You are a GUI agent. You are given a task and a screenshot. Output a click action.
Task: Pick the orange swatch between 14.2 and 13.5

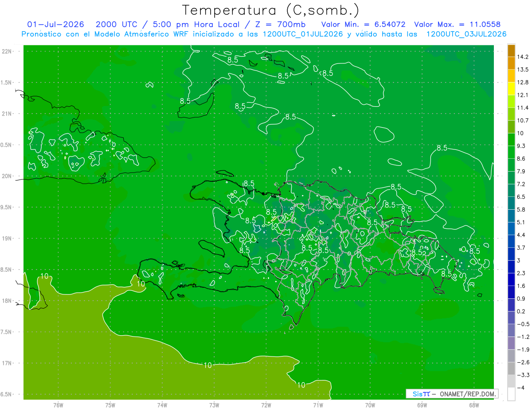point(511,63)
